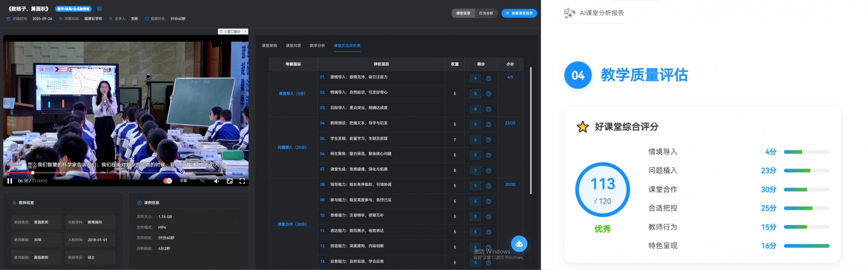Click score field for item 05 学生发现

(476, 140)
